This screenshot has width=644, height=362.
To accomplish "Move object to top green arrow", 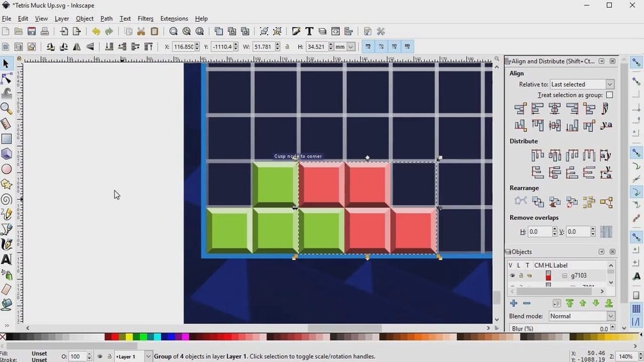I will [569, 303].
